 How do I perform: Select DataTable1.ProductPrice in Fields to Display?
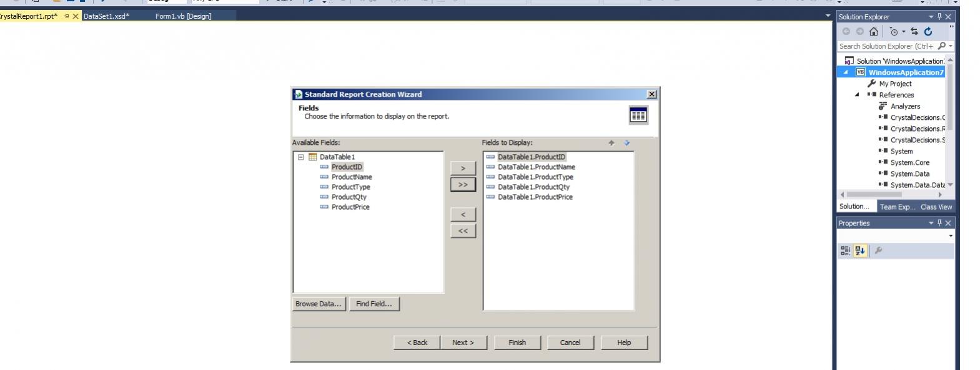[535, 197]
